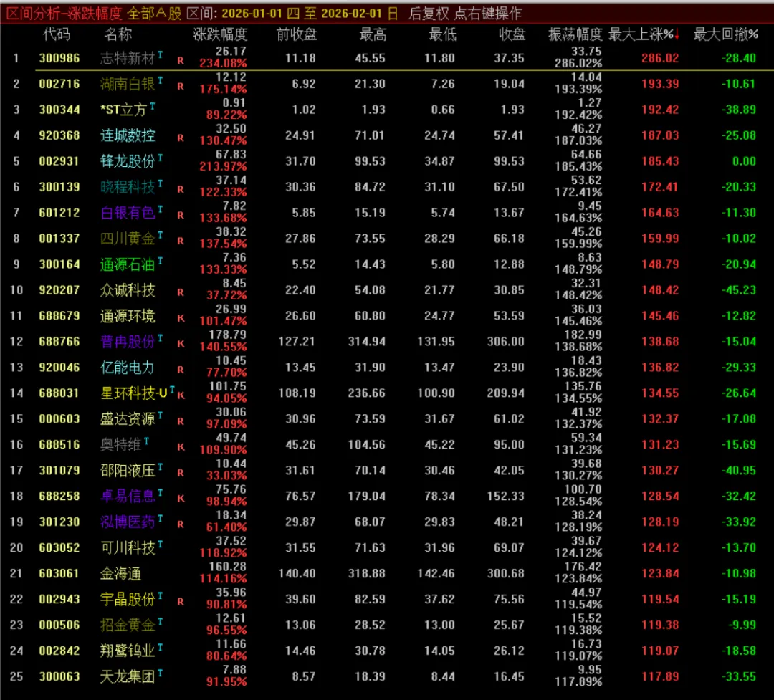The height and width of the screenshot is (700, 774).
Task: Click the T superscript beside 可川科技
Action: (x=160, y=544)
